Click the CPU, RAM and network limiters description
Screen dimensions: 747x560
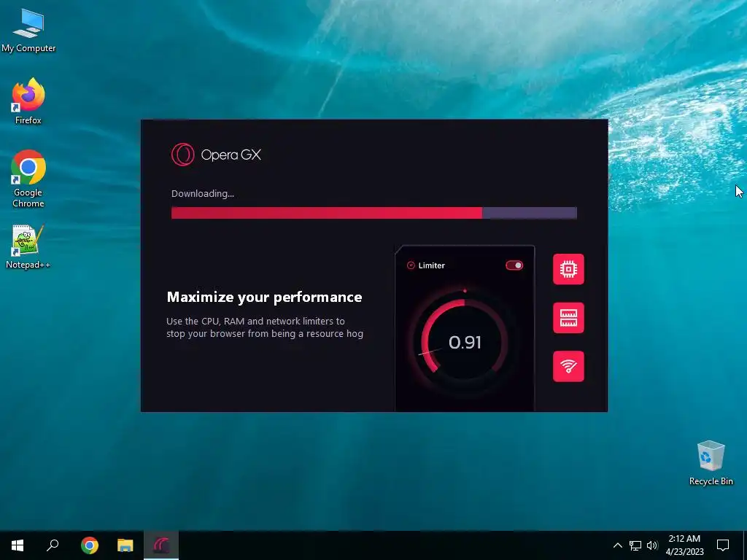point(264,327)
